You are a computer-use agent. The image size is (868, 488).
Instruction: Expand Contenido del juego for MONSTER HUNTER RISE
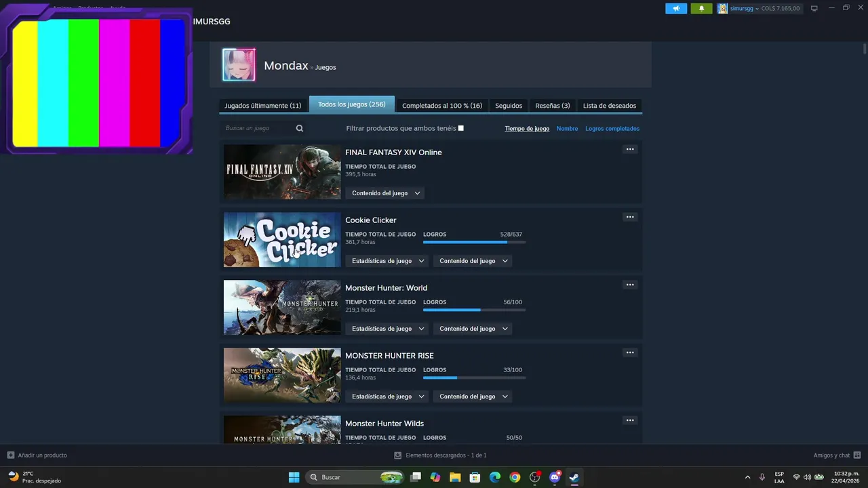(x=473, y=396)
